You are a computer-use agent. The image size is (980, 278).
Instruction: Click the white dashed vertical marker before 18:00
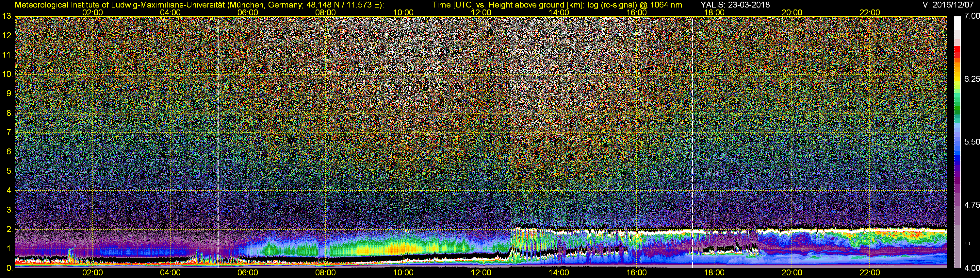pyautogui.click(x=693, y=142)
